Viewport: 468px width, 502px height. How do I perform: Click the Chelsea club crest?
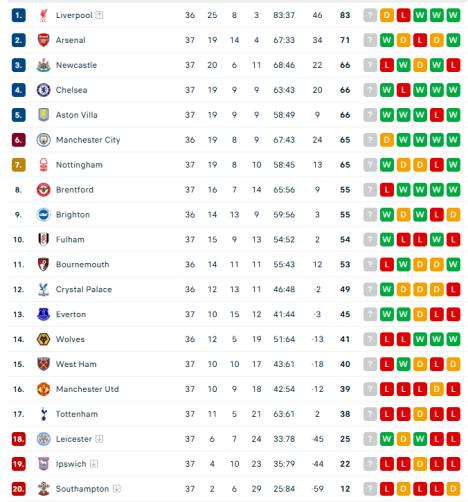[x=43, y=90]
